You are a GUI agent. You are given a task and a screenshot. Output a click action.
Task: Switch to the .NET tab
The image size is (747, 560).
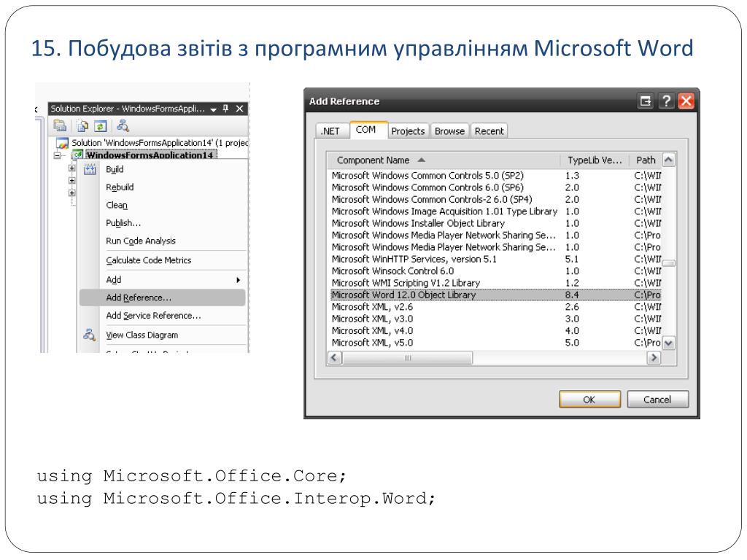[332, 131]
